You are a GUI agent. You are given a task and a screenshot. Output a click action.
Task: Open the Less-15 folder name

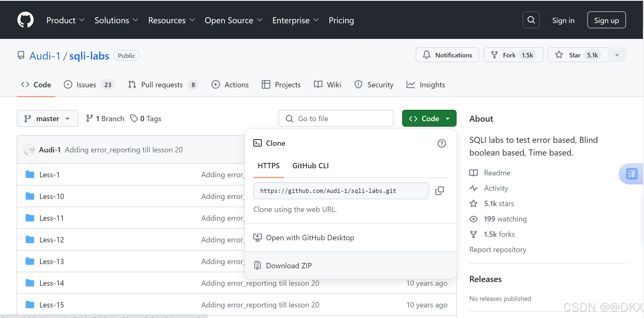point(52,305)
